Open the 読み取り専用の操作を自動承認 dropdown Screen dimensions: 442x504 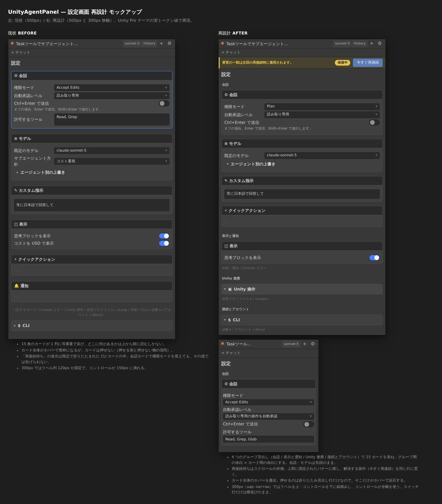(x=268, y=416)
